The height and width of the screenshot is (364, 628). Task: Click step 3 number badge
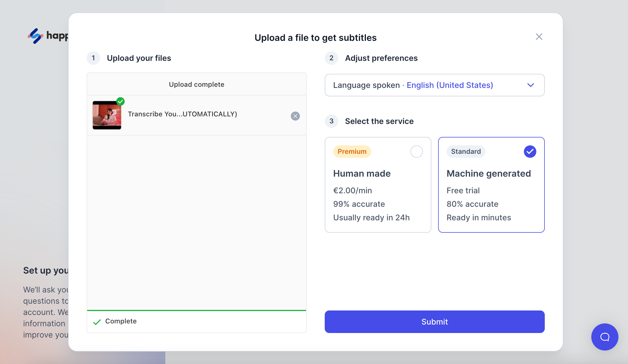[331, 121]
